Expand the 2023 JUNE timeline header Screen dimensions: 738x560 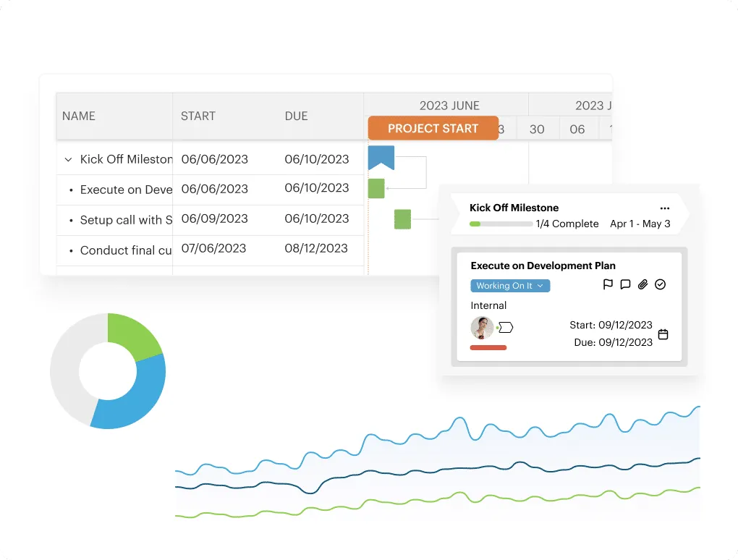point(449,105)
